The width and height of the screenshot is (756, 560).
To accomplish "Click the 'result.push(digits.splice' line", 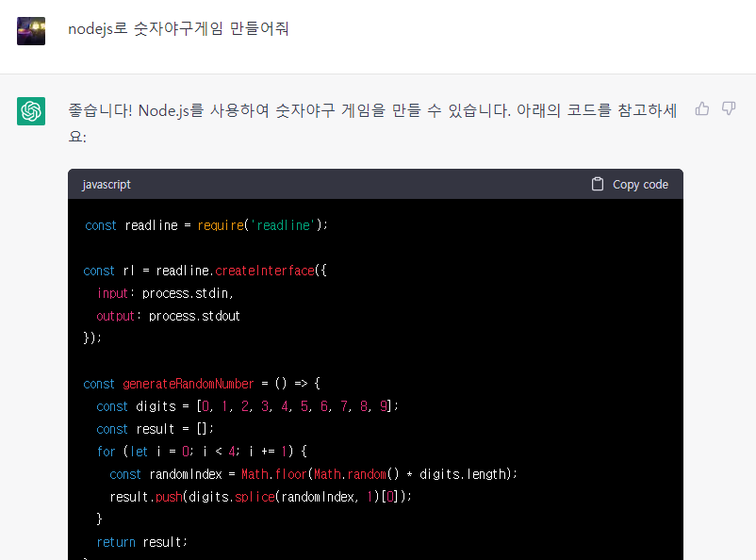I will click(x=261, y=497).
